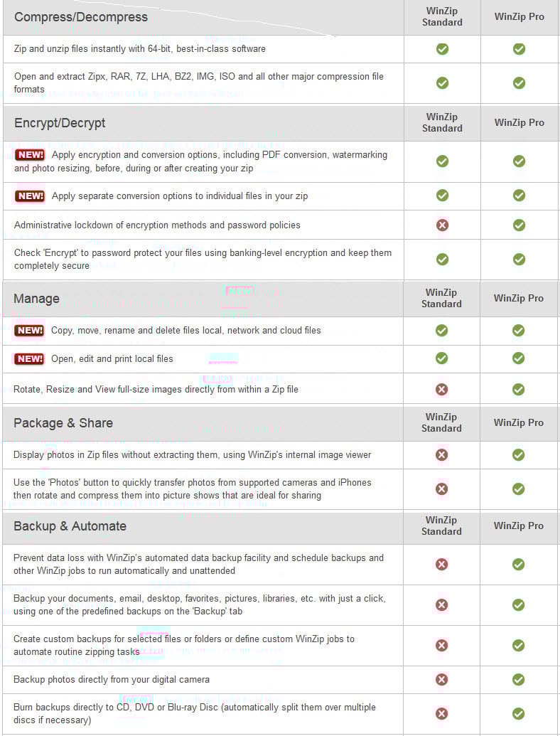Click the 'Open and extract Zipx, RAR, 7Z' feature text
The image size is (560, 736).
(x=198, y=82)
